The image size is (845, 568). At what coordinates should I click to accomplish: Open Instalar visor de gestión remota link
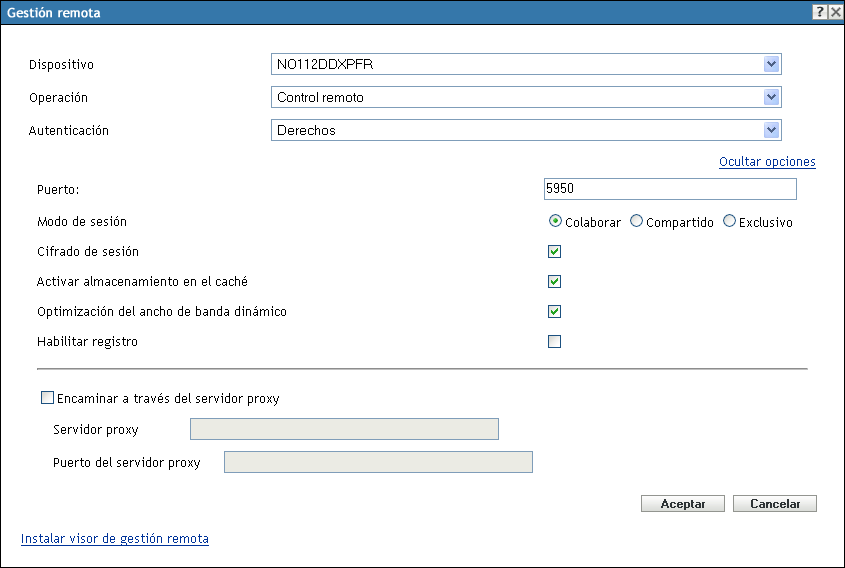click(115, 538)
